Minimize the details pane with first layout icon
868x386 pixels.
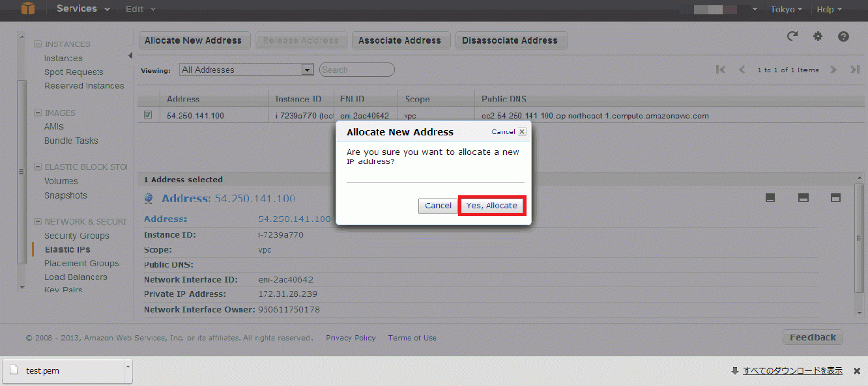(x=770, y=198)
